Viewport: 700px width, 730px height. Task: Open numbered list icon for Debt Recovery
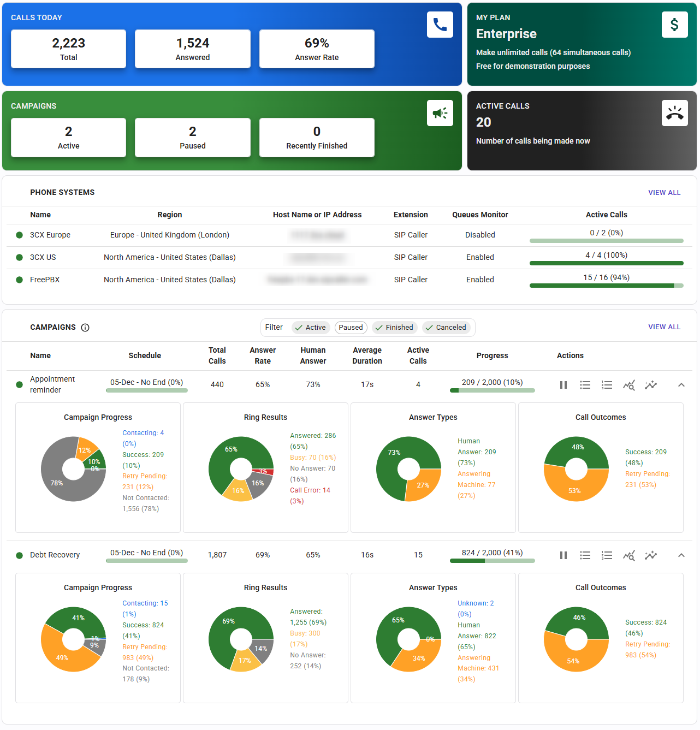pos(607,555)
